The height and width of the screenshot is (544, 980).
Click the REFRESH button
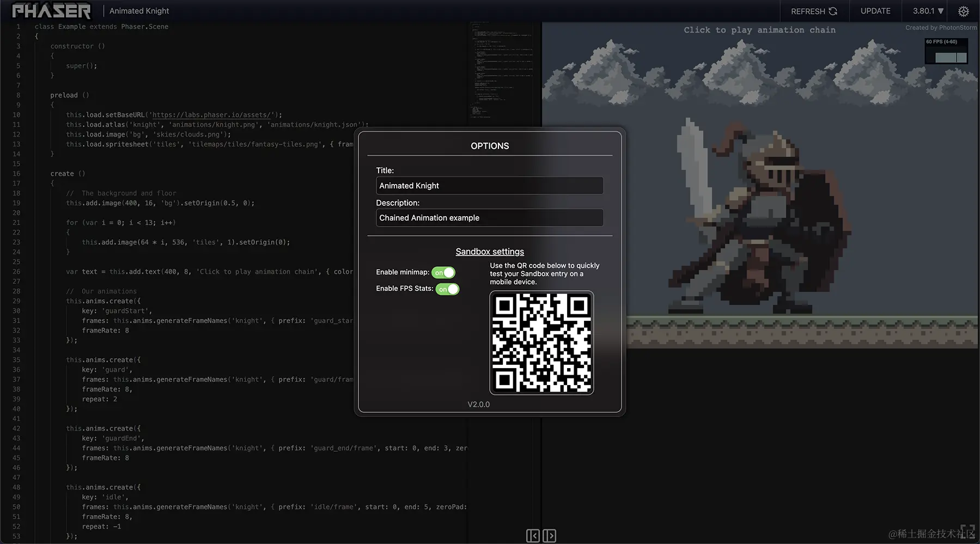tap(814, 11)
